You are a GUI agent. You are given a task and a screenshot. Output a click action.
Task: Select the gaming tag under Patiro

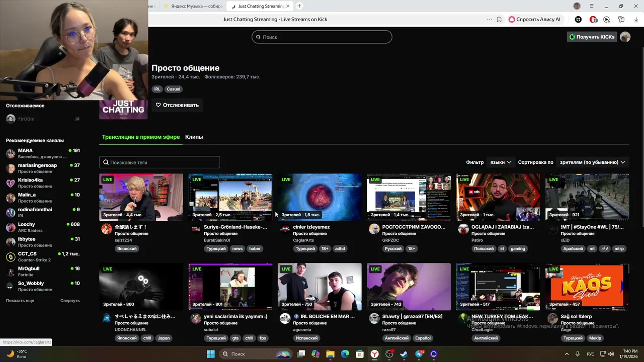518,248
